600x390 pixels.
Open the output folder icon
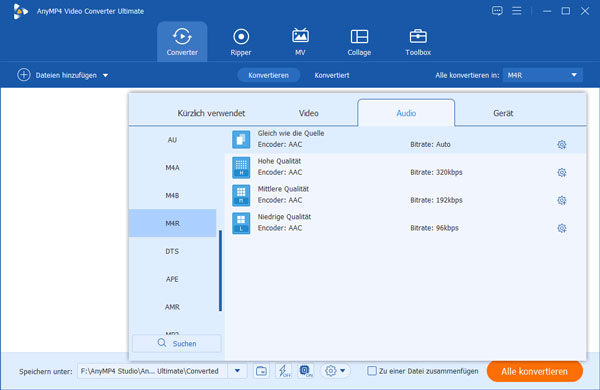coord(261,371)
